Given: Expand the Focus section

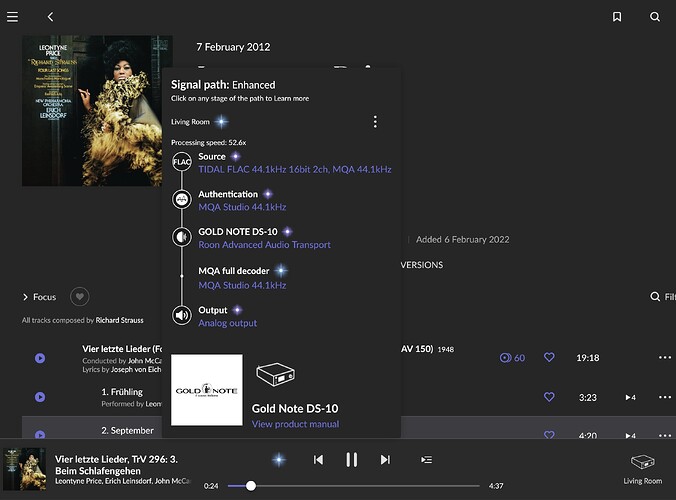Looking at the screenshot, I should point(39,297).
